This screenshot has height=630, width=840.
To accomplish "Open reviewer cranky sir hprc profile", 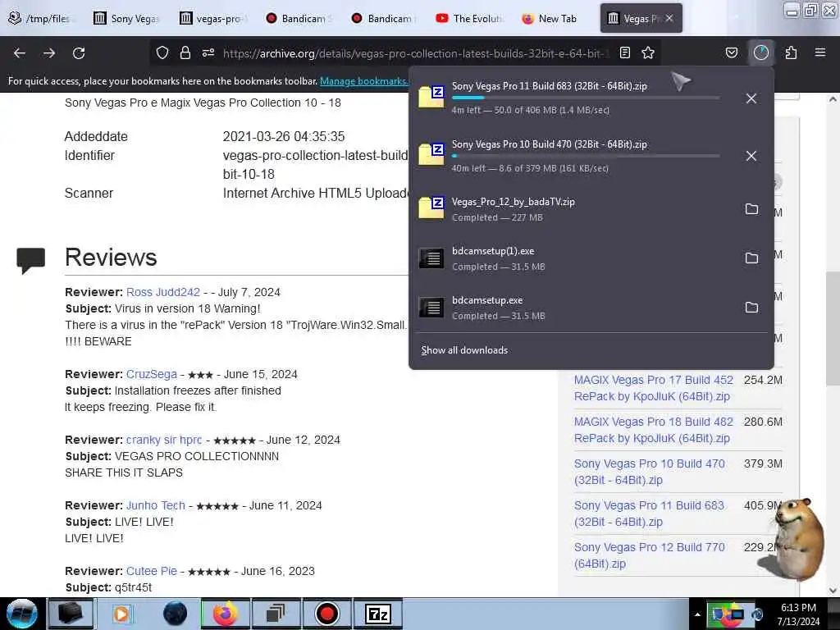I will tap(164, 440).
